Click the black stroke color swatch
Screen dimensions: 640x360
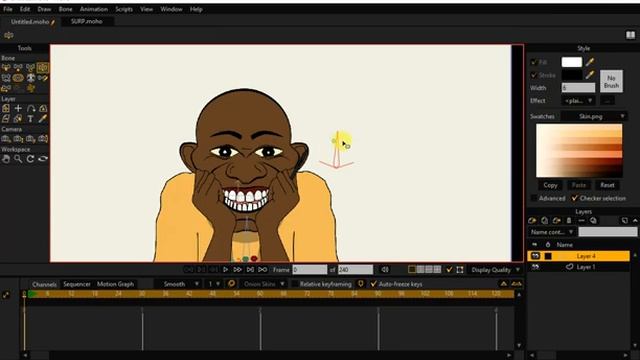571,75
